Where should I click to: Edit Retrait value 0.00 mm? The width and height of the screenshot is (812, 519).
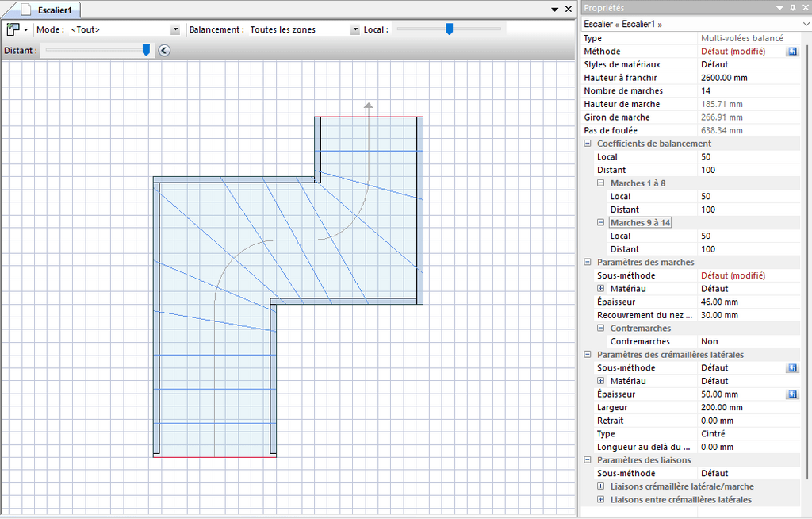tap(749, 421)
